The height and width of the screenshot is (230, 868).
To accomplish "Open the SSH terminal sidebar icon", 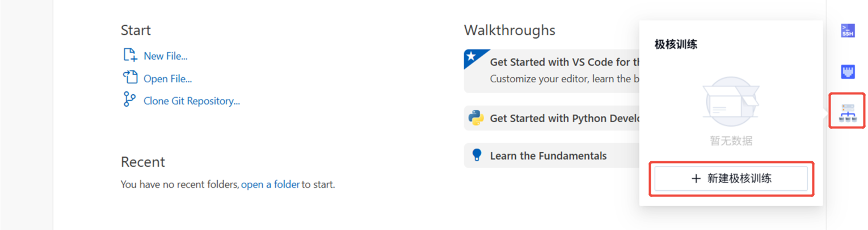I will point(847,31).
